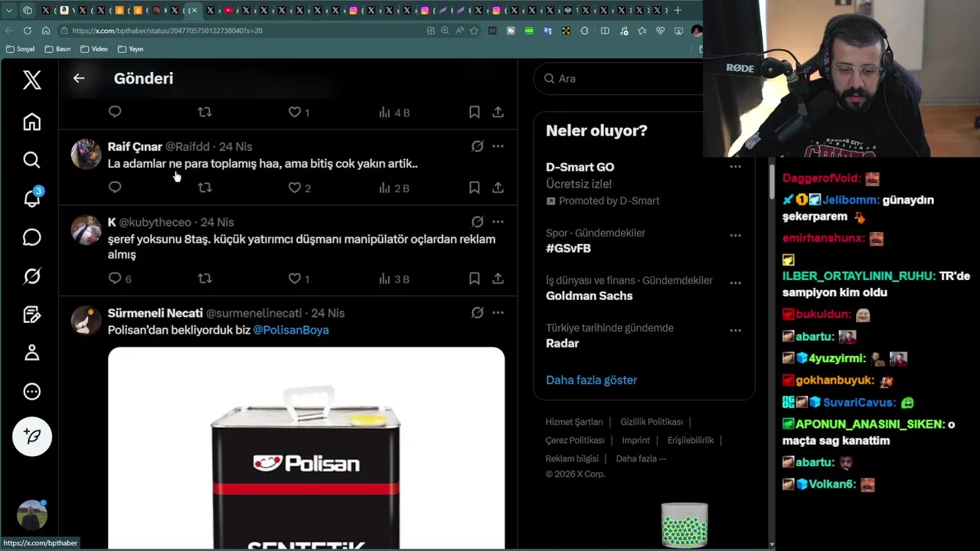The image size is (980, 551).
Task: Open the Home icon in X sidebar
Action: click(x=31, y=122)
